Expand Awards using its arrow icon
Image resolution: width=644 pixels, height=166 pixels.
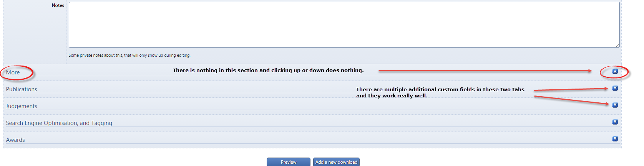pyautogui.click(x=615, y=139)
